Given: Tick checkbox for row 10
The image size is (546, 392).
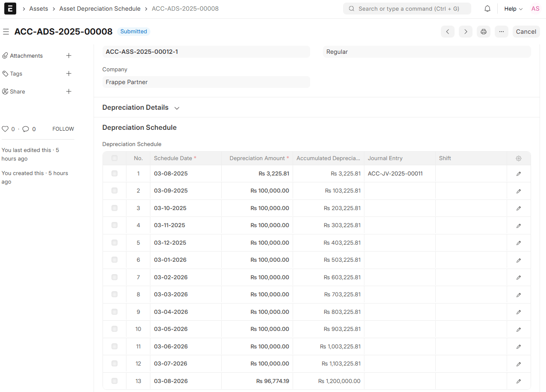Looking at the screenshot, I should [114, 329].
